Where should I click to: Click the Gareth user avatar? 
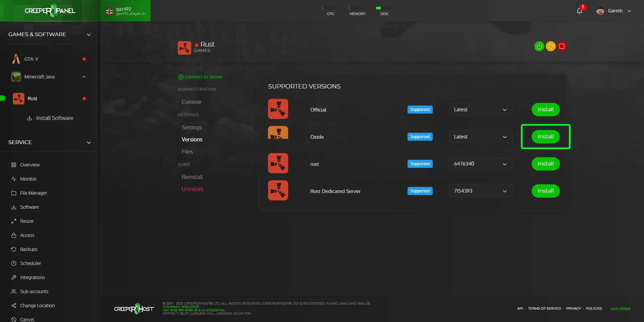[x=600, y=11]
